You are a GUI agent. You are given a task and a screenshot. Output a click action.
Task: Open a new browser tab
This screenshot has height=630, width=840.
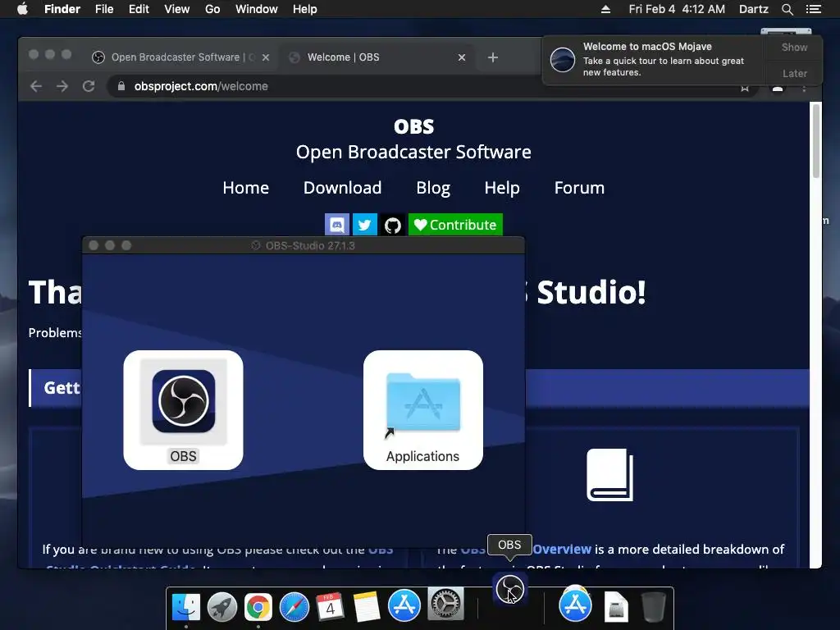tap(492, 57)
